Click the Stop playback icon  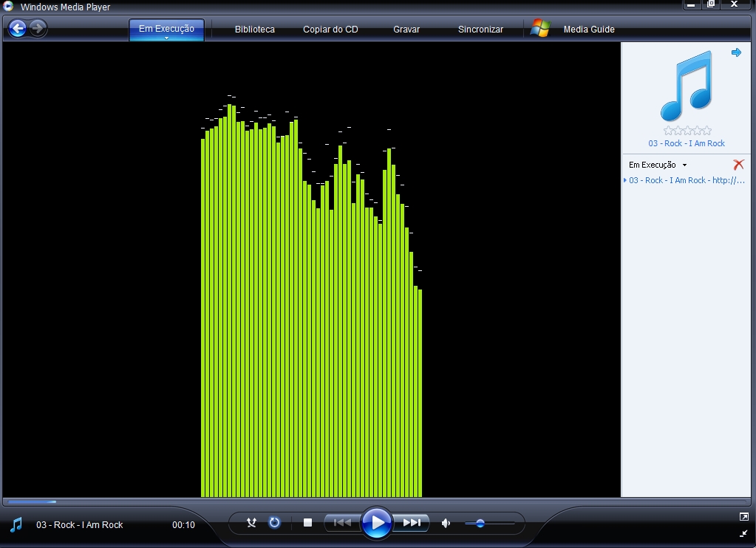click(307, 522)
